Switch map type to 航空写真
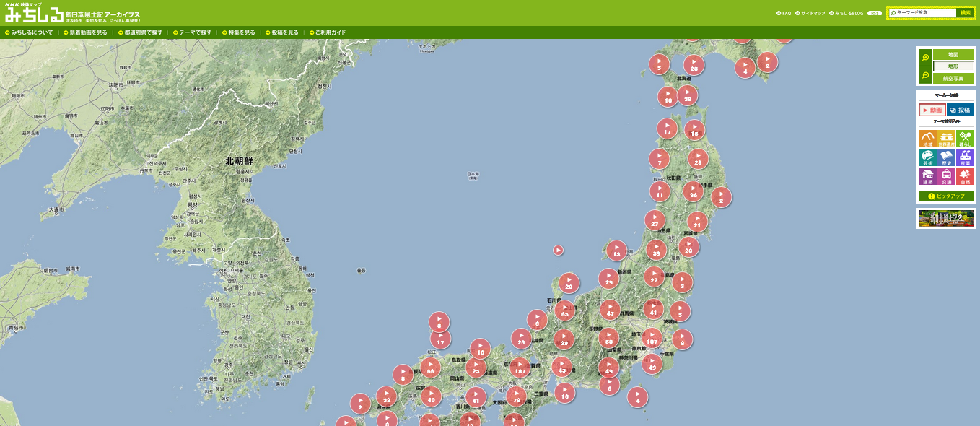The image size is (980, 426). pos(953,78)
